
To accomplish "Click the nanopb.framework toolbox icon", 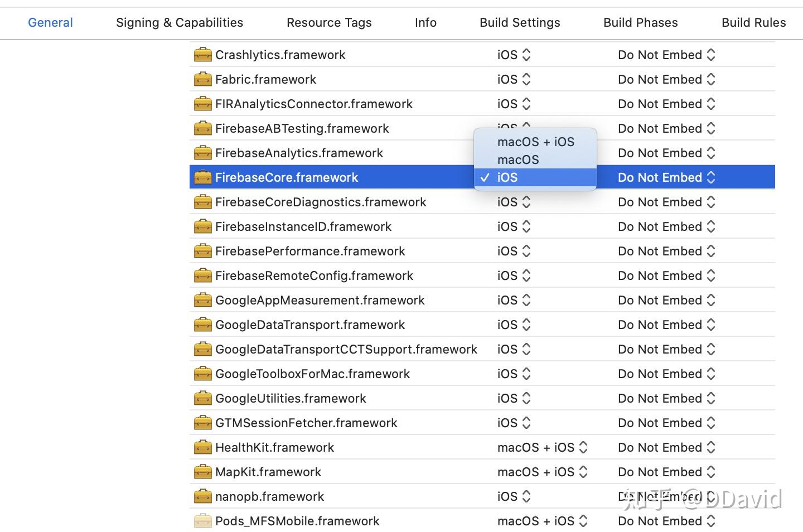I will click(202, 496).
